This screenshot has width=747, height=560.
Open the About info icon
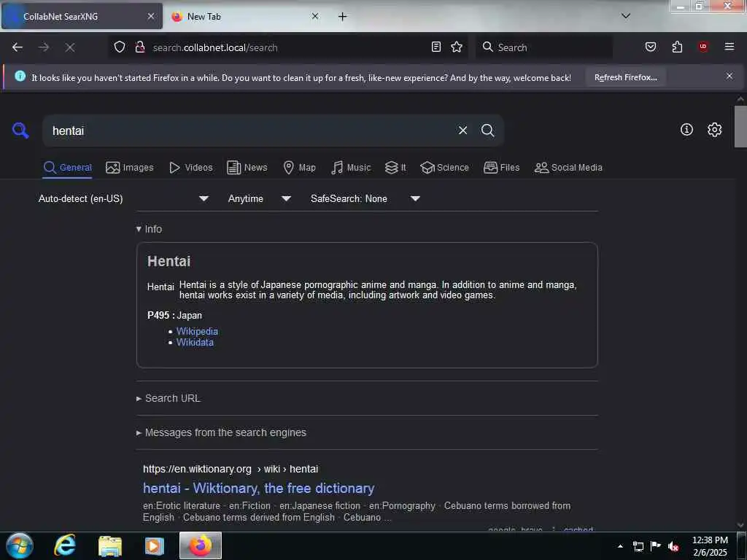pyautogui.click(x=686, y=130)
